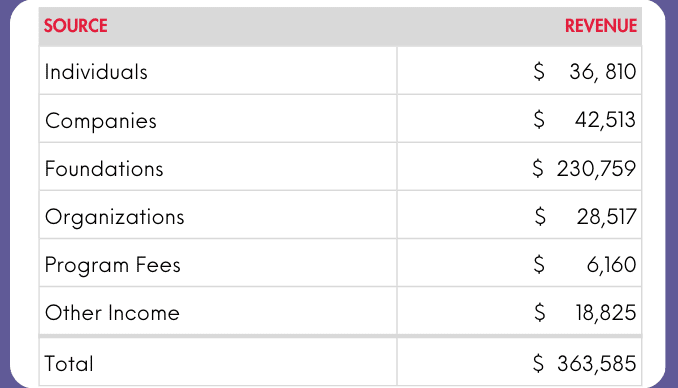Select the Total row label
This screenshot has height=388, width=678.
pyautogui.click(x=69, y=363)
